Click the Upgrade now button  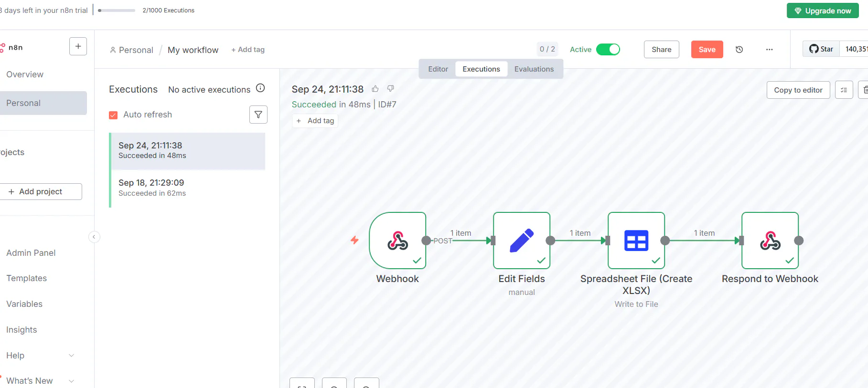823,11
